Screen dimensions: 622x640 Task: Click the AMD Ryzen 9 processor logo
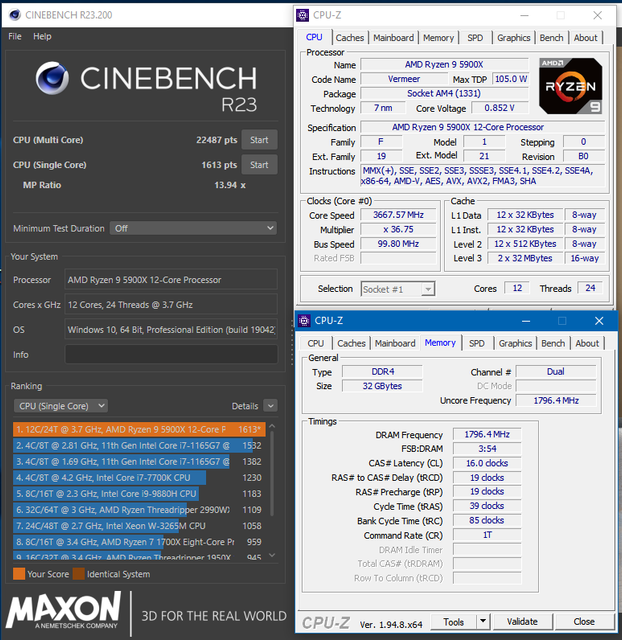[x=570, y=86]
